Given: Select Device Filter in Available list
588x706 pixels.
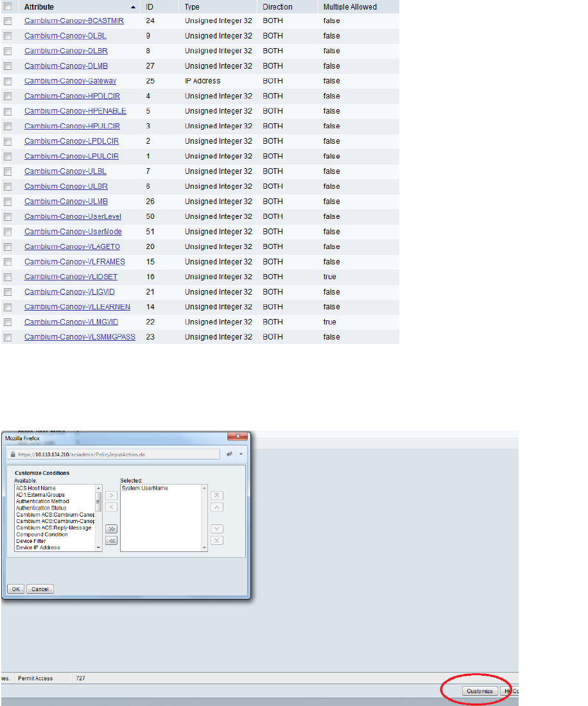Looking at the screenshot, I should tap(31, 541).
